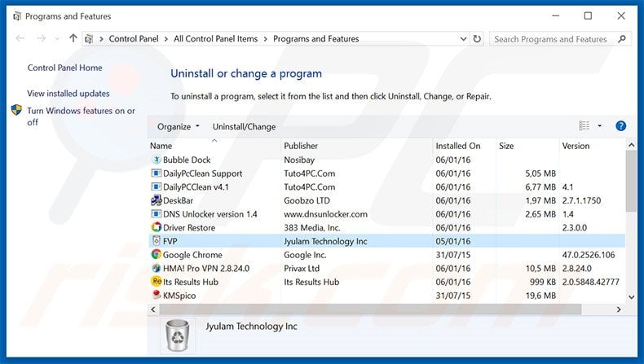Click the horizontal scrollbar left arrow
Image resolution: width=644 pixels, height=364 pixels.
pos(153,309)
